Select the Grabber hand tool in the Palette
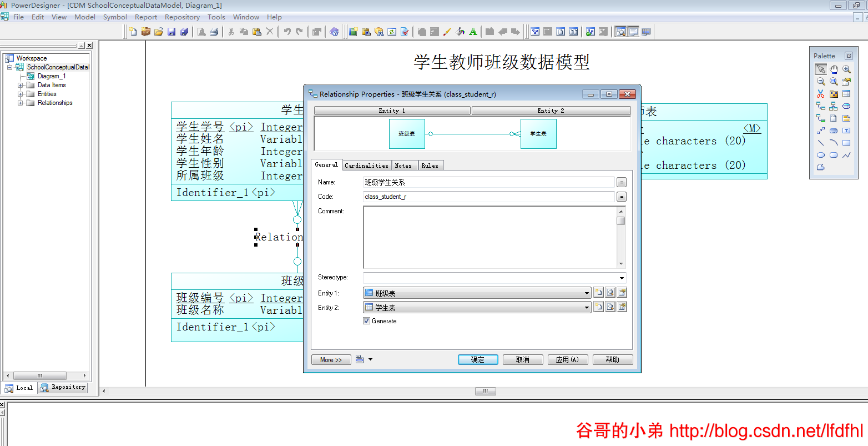The width and height of the screenshot is (868, 446). click(x=833, y=69)
